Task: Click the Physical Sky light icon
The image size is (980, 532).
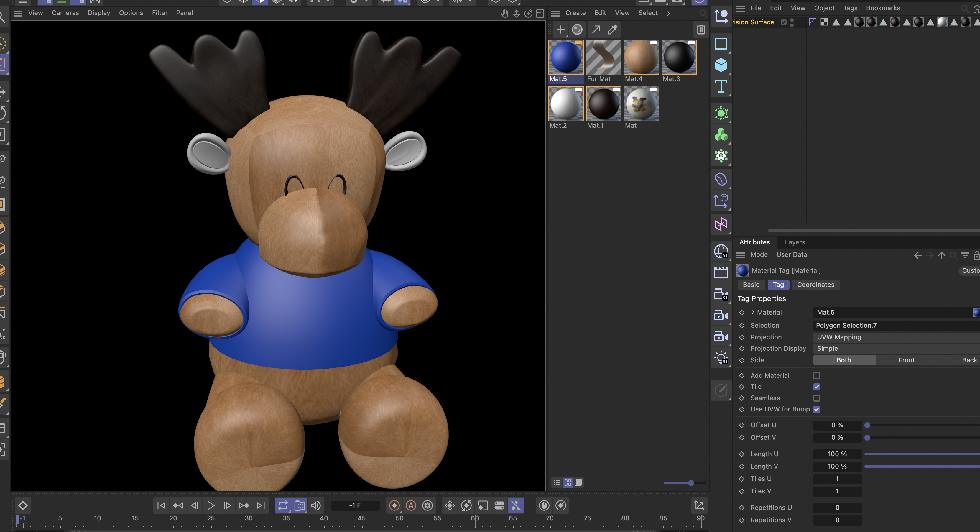Action: click(x=721, y=357)
